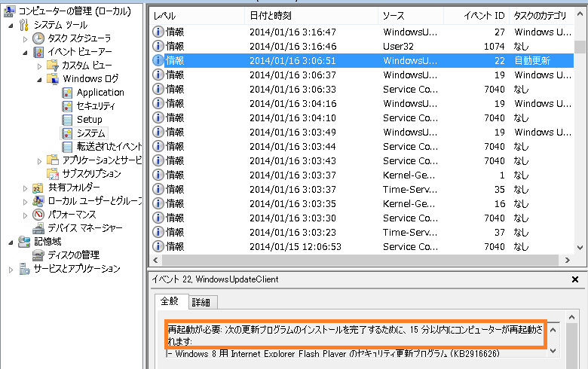Select highlighted event ID 22 自動更新 row
This screenshot has width=588, height=369.
[362, 61]
